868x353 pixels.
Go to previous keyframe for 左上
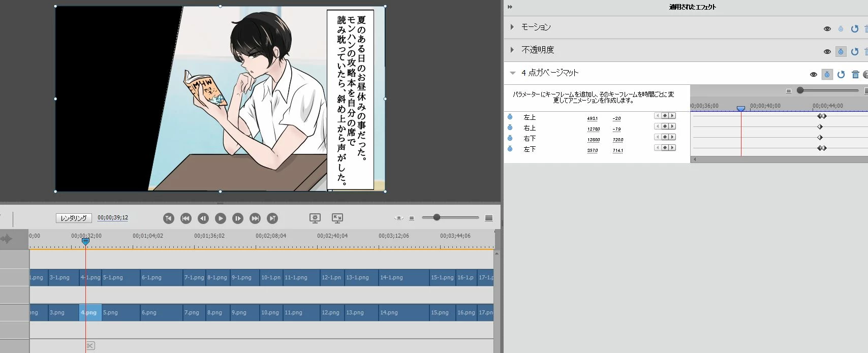[657, 116]
